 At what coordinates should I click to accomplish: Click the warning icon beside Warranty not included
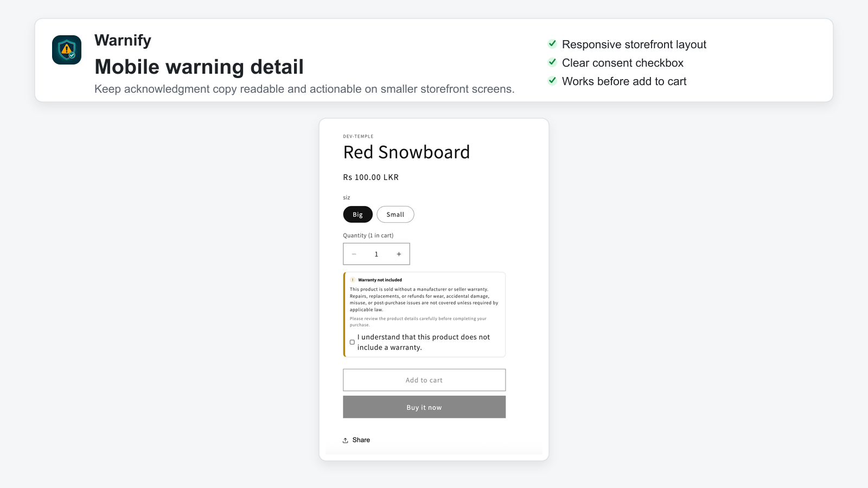353,280
